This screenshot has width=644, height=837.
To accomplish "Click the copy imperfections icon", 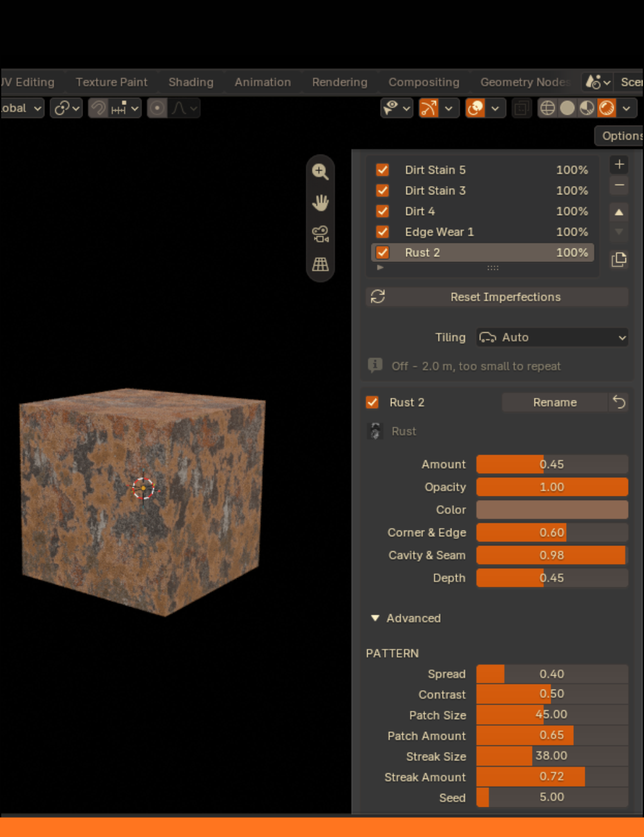I will [x=619, y=259].
